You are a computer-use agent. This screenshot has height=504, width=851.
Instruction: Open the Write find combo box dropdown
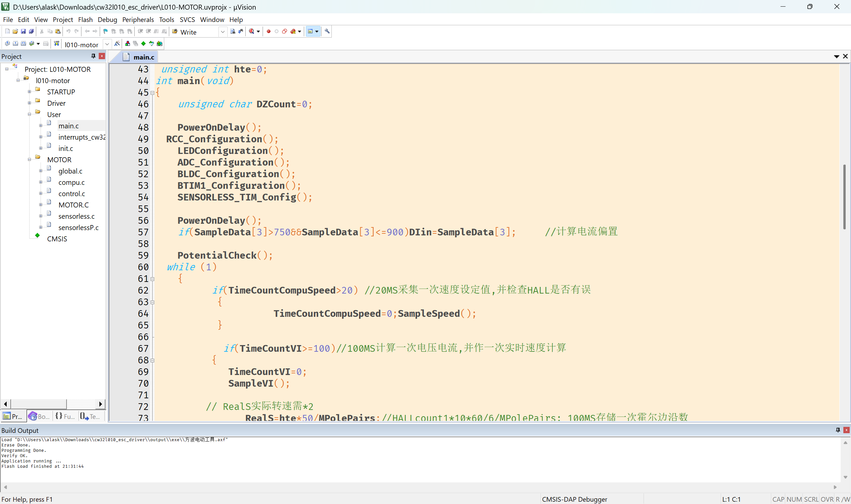coord(222,32)
